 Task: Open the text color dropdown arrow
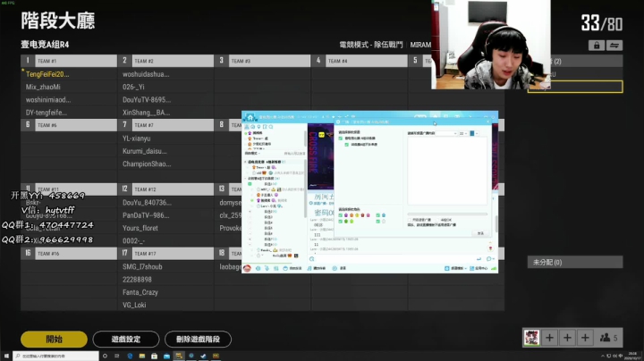[x=477, y=133]
